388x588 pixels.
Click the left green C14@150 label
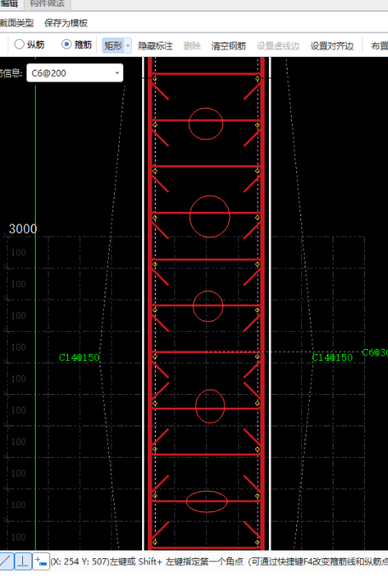tap(79, 357)
